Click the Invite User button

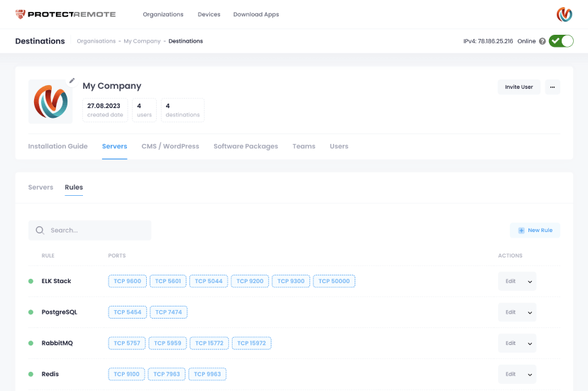tap(518, 87)
